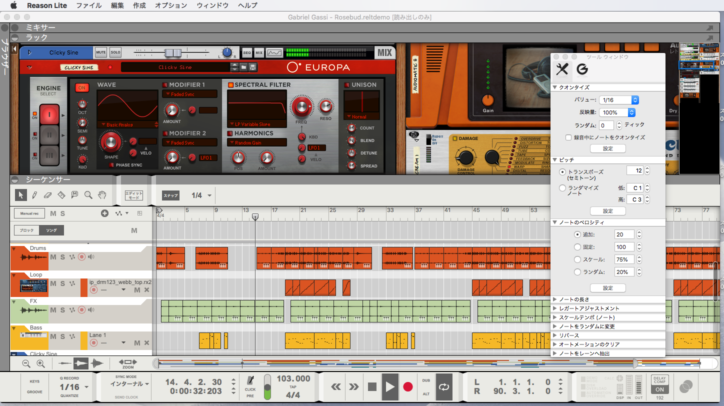
Task: Open the ウィンドウ menu
Action: (x=212, y=6)
